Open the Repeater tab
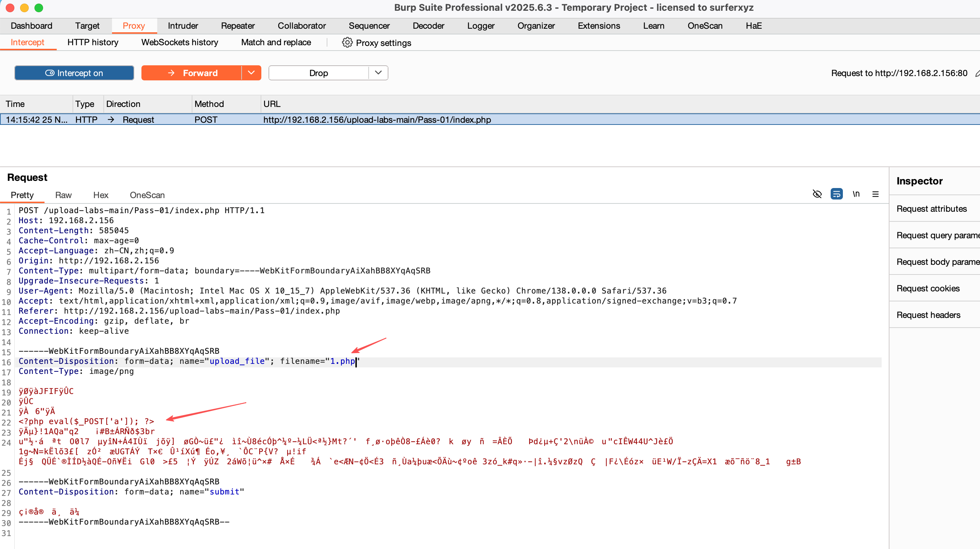The height and width of the screenshot is (549, 980). tap(237, 25)
